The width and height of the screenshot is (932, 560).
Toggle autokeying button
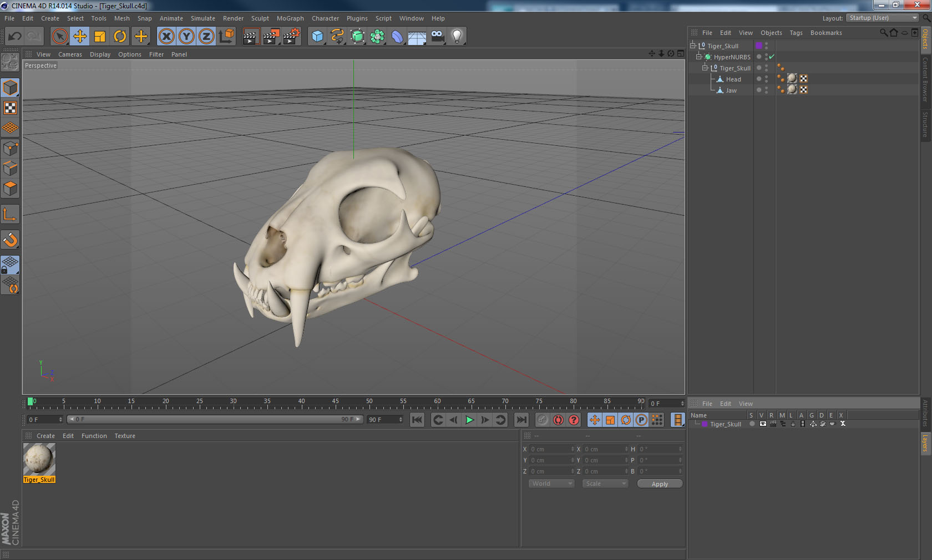[x=558, y=420]
